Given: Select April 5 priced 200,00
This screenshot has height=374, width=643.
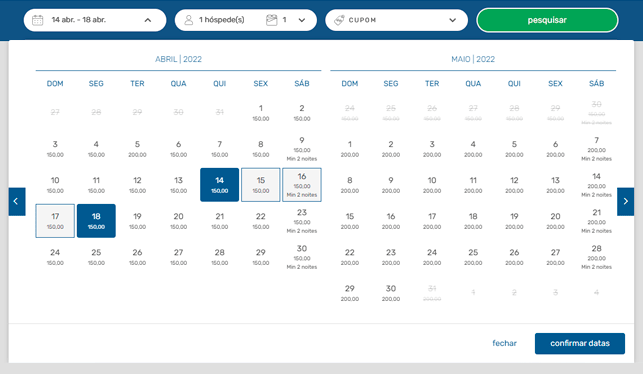Looking at the screenshot, I should coord(137,148).
